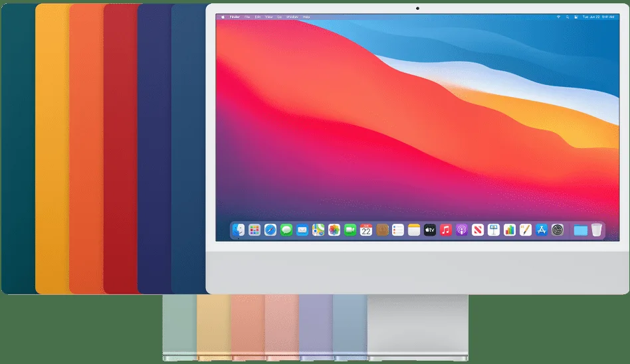The image size is (630, 364).
Task: Open Reminders from the Dock
Action: (x=398, y=230)
